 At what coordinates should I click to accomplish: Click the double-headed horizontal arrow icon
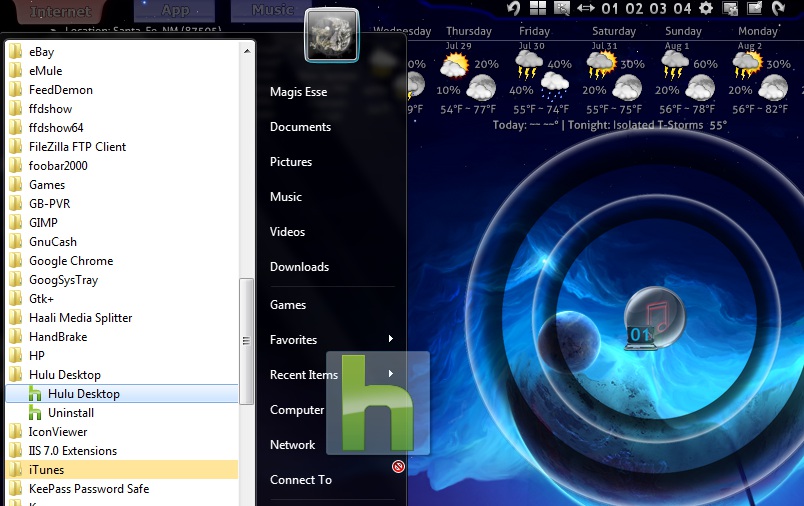coord(586,8)
